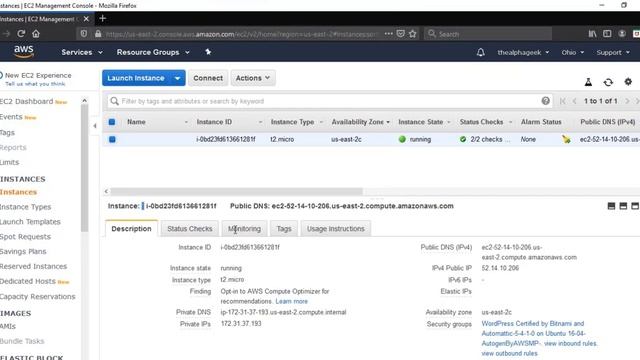Collapse the left navigation pane arrow
Viewport: 640px width, 360px height.
(95, 126)
